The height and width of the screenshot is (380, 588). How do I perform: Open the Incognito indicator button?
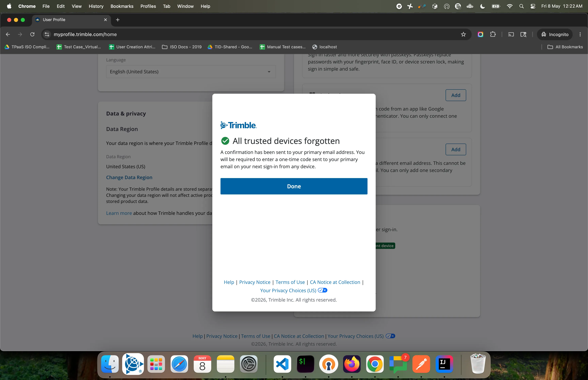click(x=554, y=34)
